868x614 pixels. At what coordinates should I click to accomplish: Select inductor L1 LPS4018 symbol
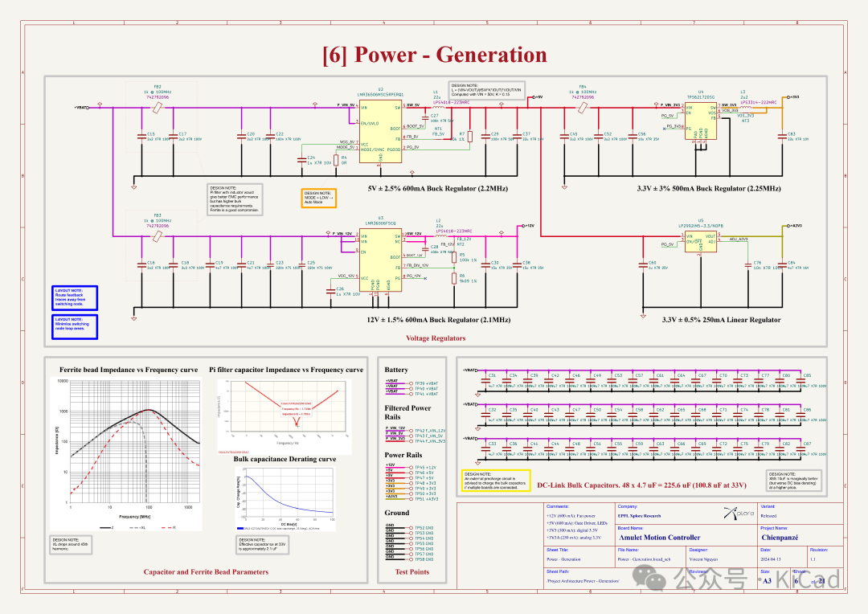pos(438,107)
